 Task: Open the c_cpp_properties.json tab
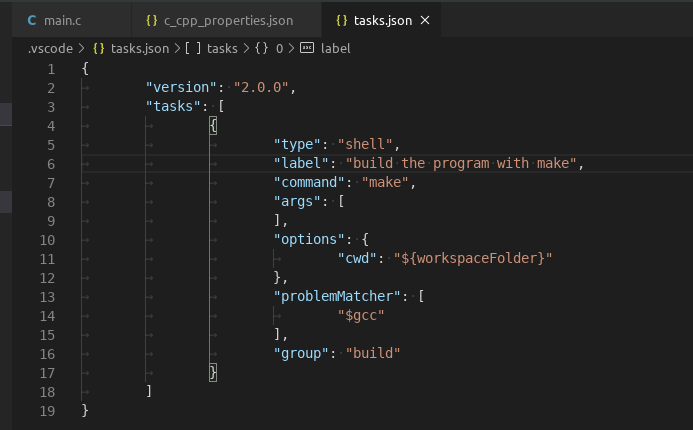click(227, 20)
